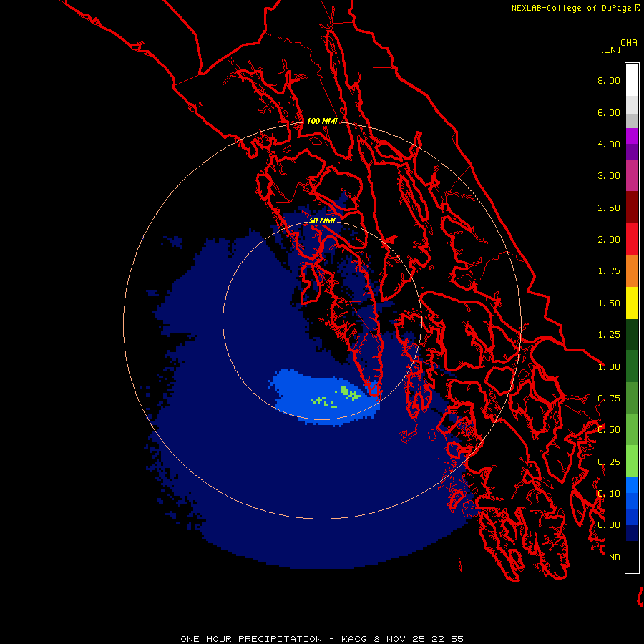
Task: Click the 0.10 legend value
Action: click(x=609, y=494)
